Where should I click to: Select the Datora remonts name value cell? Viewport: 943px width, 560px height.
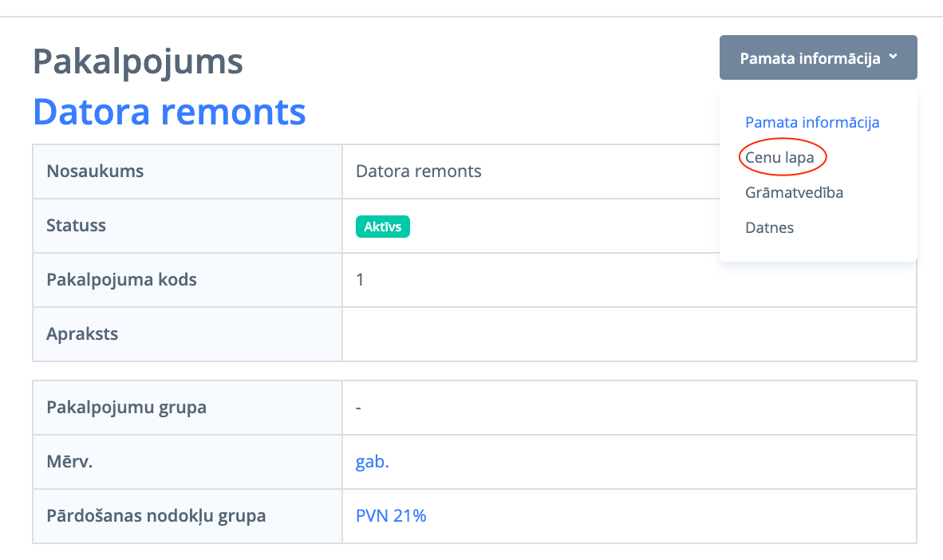click(x=419, y=172)
